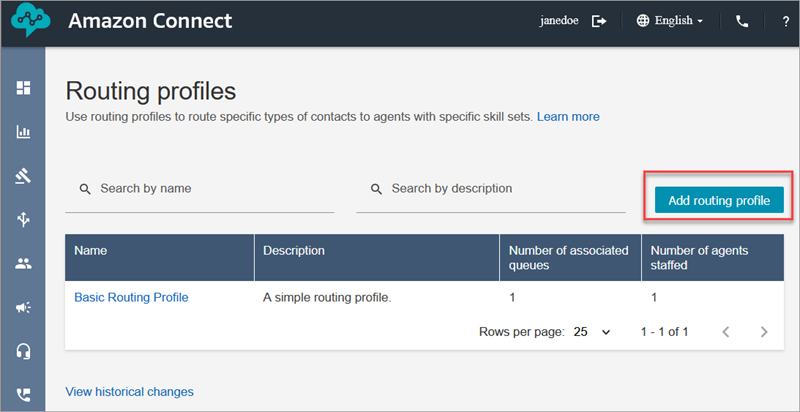
Task: Open the headset icon in sidebar
Action: [24, 351]
